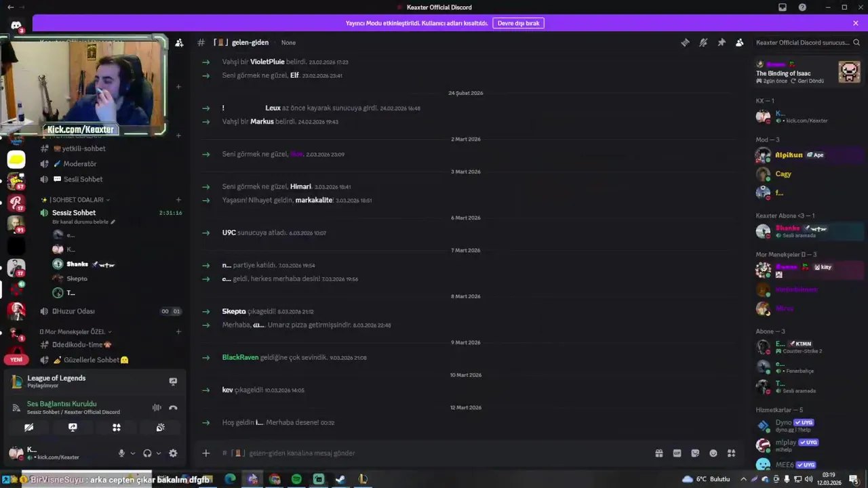Image resolution: width=868 pixels, height=488 pixels.
Task: Click the plus attach button in message bar
Action: pyautogui.click(x=206, y=453)
